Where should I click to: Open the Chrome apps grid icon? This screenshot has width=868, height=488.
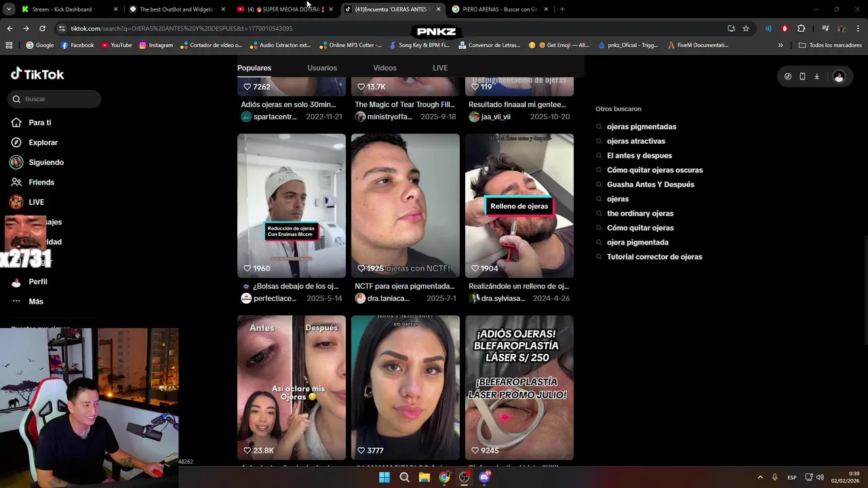(x=9, y=45)
